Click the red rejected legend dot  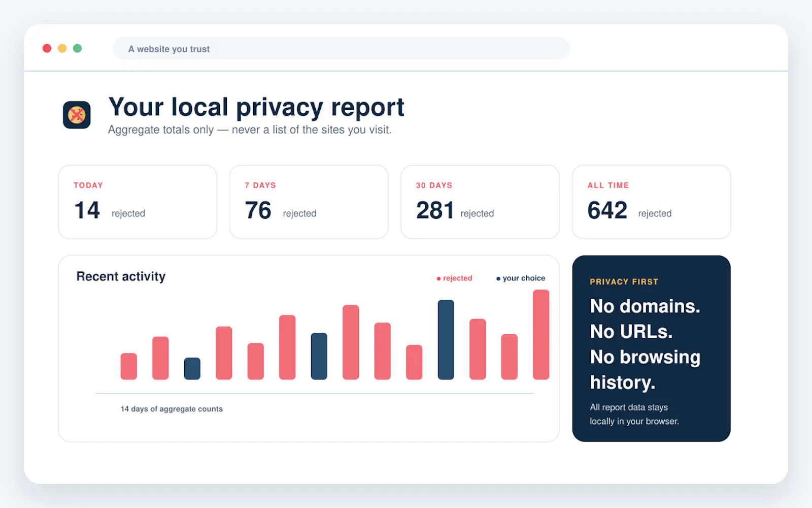coord(438,278)
